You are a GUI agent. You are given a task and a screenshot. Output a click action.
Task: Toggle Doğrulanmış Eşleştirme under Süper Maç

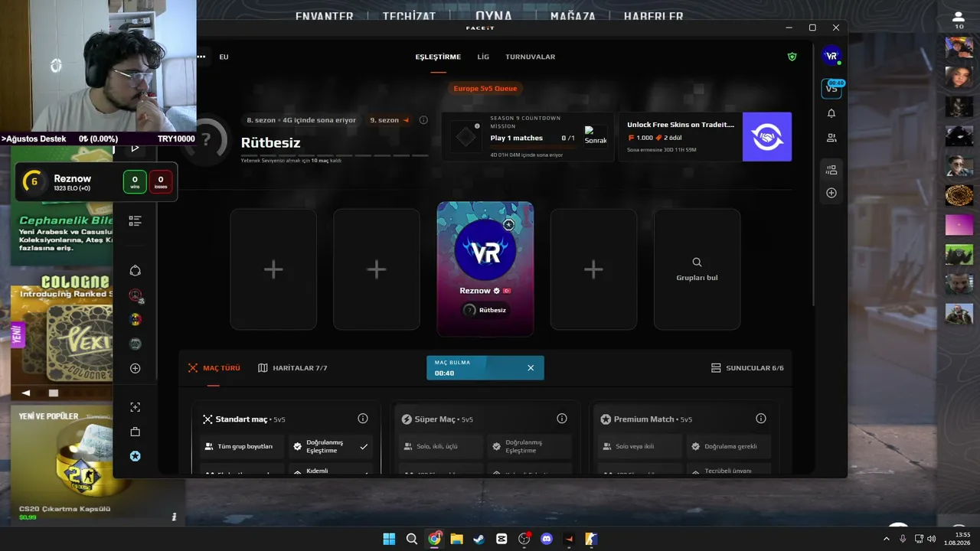[x=530, y=446]
